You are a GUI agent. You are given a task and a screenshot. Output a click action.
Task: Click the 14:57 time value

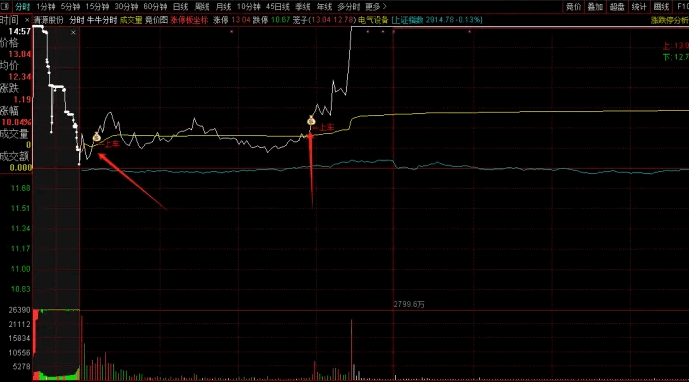tap(20, 32)
